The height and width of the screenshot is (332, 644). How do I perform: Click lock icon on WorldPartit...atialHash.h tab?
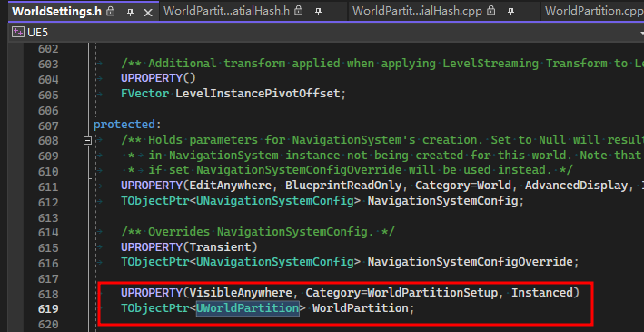tap(299, 11)
